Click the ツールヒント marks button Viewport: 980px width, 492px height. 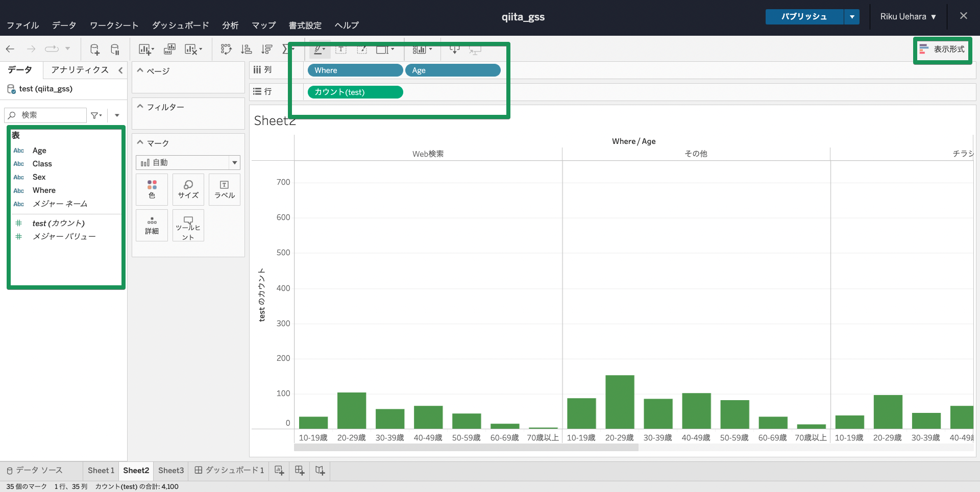point(188,226)
